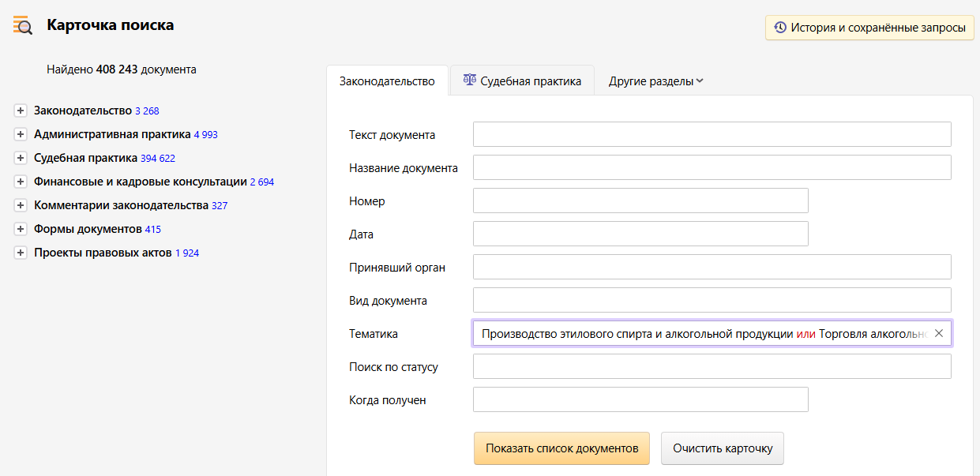Click the clock icon in history button
This screenshot has width=980, height=476.
tap(780, 28)
